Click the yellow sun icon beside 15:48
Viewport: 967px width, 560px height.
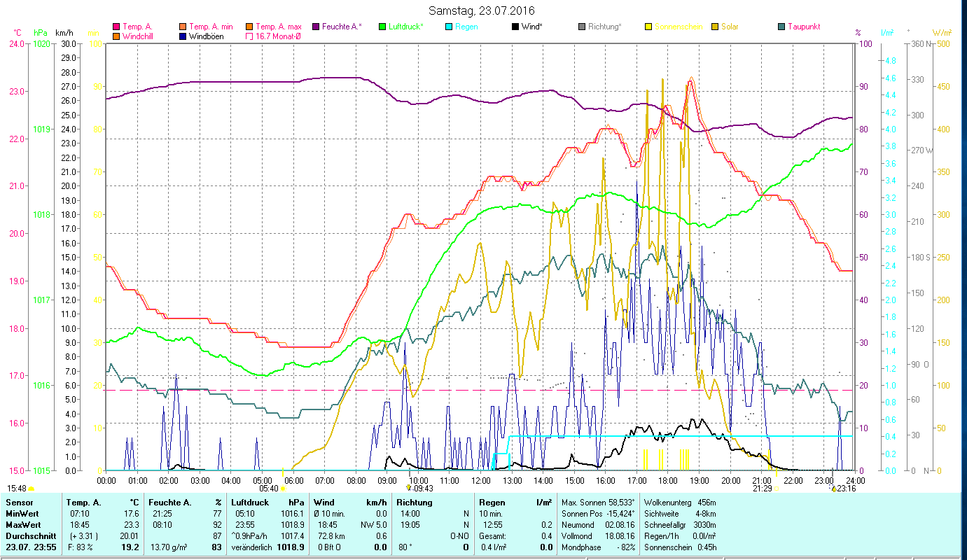point(32,489)
